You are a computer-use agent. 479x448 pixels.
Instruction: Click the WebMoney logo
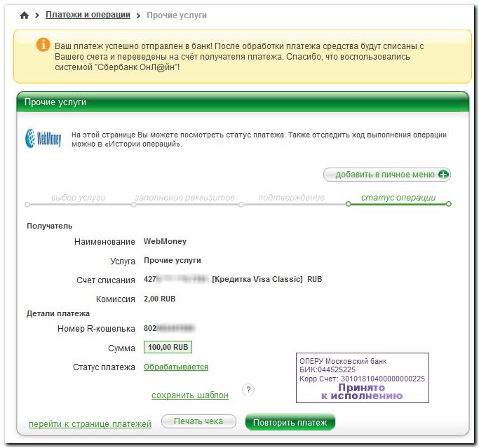[x=43, y=138]
